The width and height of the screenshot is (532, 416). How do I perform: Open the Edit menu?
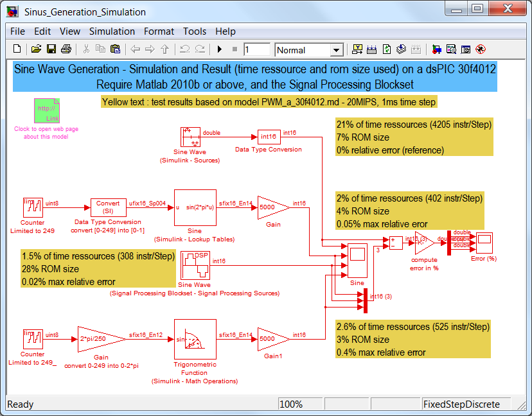coord(42,31)
